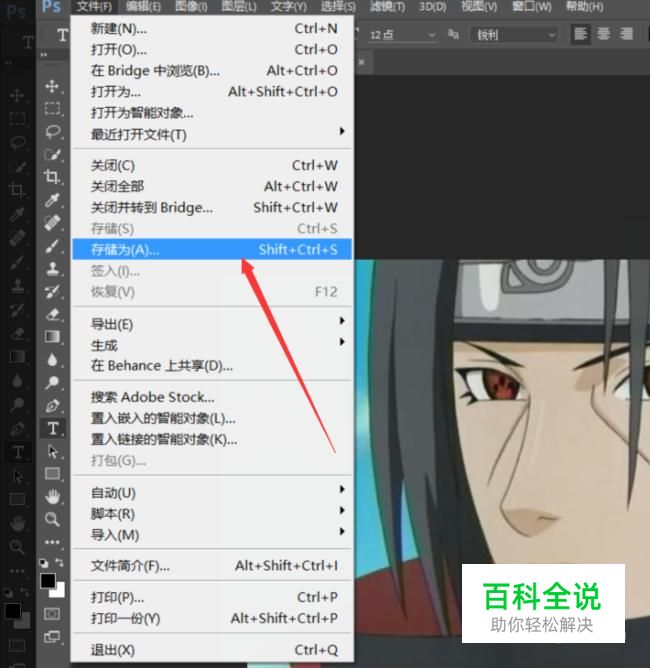The image size is (650, 668).
Task: Center align text in options bar
Action: [604, 34]
